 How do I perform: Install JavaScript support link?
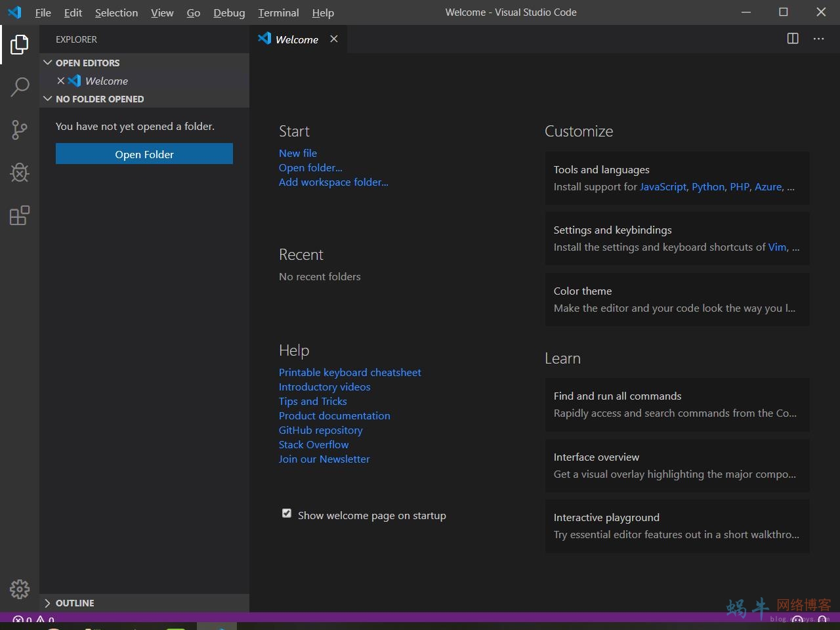663,186
